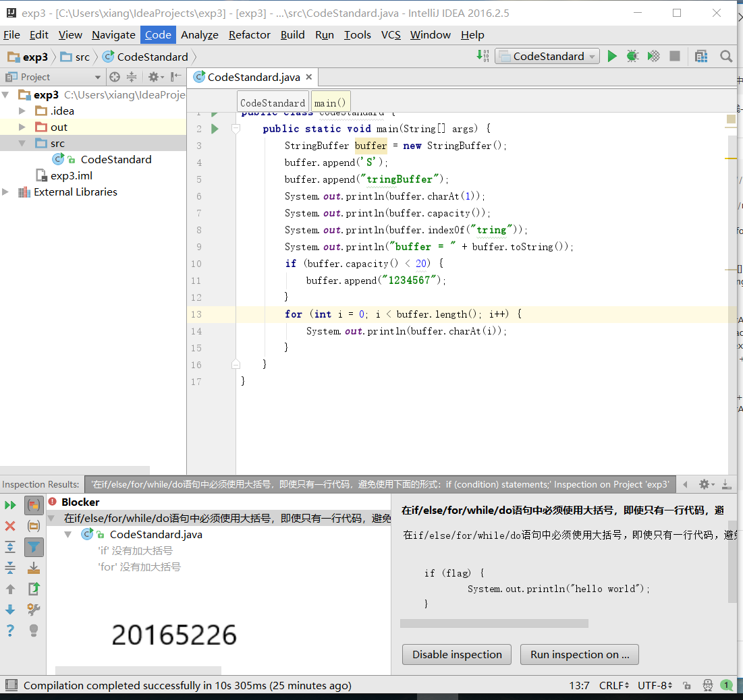
Task: Toggle group by severity icon
Action: click(x=34, y=505)
